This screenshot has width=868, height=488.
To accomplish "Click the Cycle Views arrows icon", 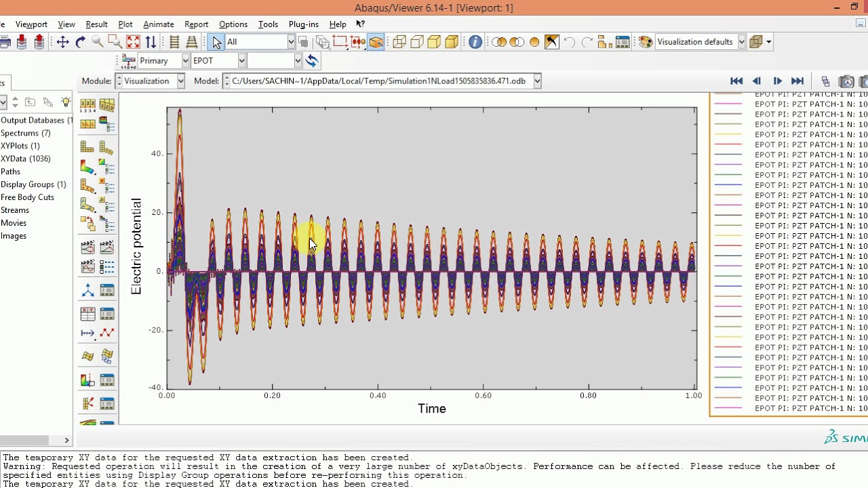I will 151,42.
